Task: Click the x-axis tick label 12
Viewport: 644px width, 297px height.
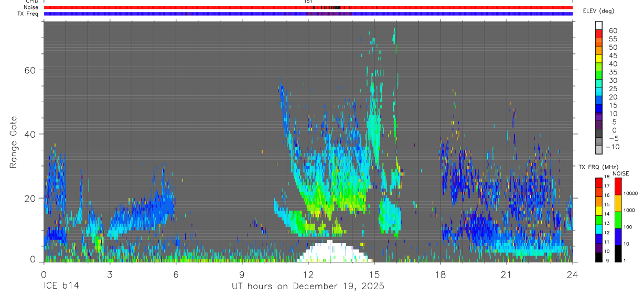Action: click(x=308, y=274)
